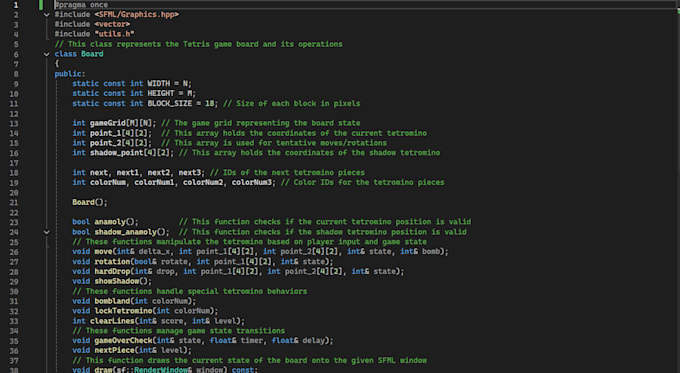This screenshot has height=373, width=680.
Task: Click the gameOverCheck function name
Action: tap(123, 340)
